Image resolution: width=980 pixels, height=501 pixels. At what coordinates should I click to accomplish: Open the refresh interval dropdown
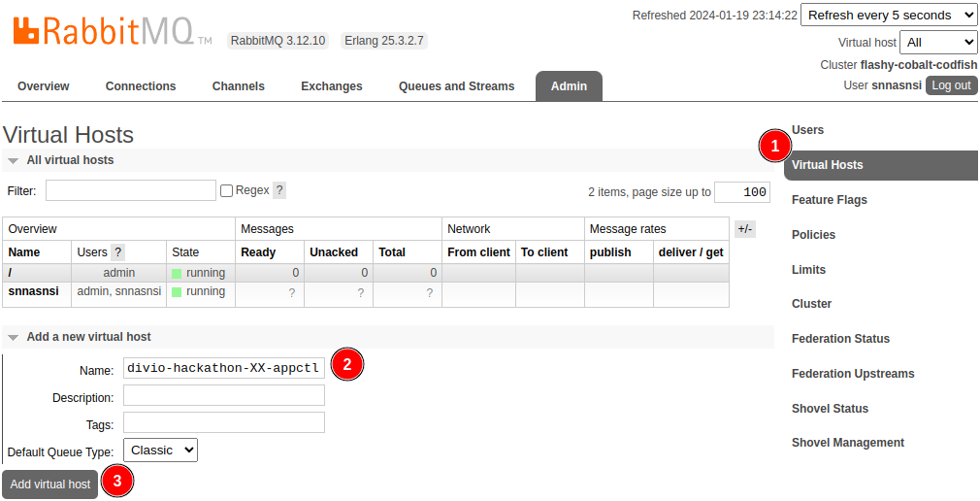pyautogui.click(x=888, y=15)
